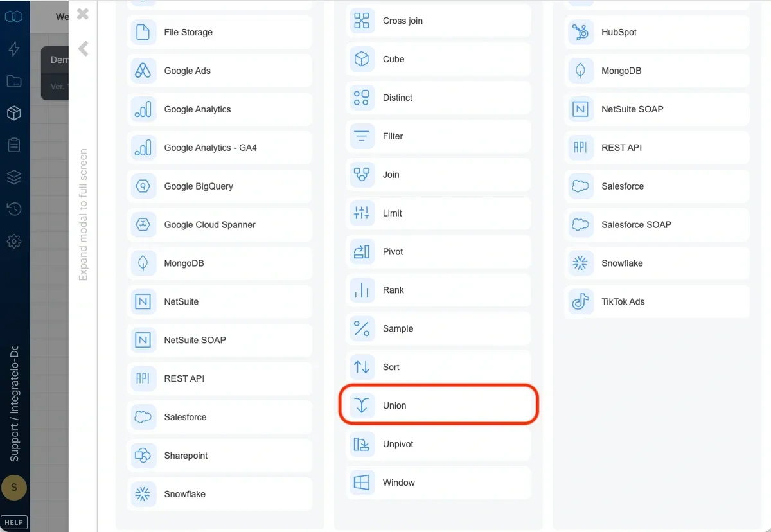Pick REST API in the destinations column
This screenshot has height=532, width=771.
click(657, 148)
